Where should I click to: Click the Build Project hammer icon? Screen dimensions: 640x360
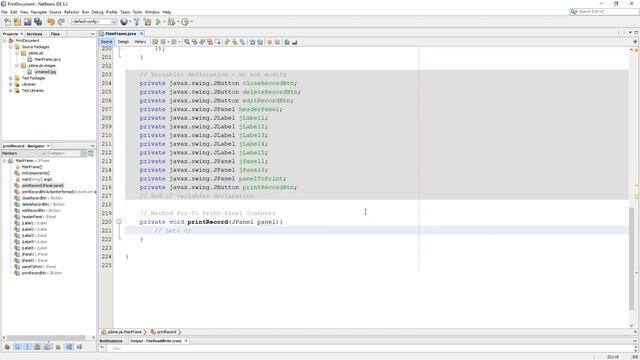tap(137, 22)
